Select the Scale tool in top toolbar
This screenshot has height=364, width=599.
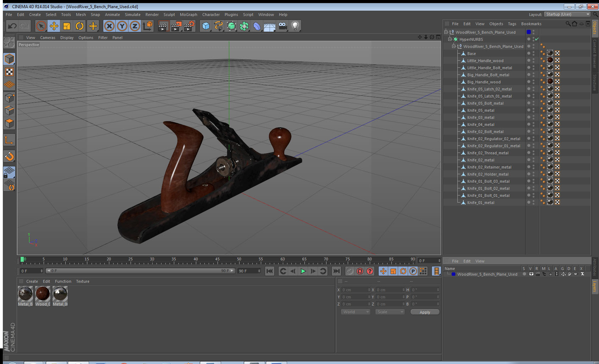click(x=67, y=26)
